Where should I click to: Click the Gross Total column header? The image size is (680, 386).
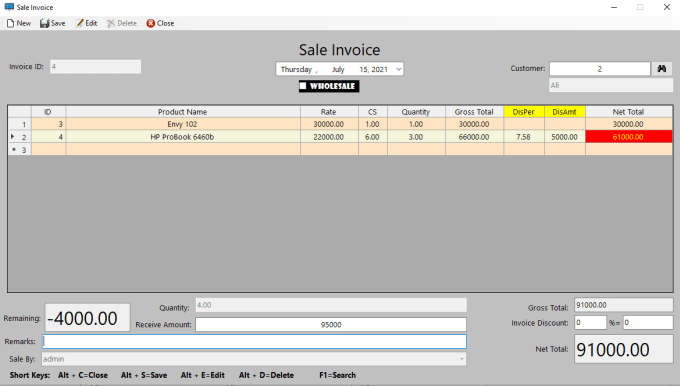click(474, 112)
